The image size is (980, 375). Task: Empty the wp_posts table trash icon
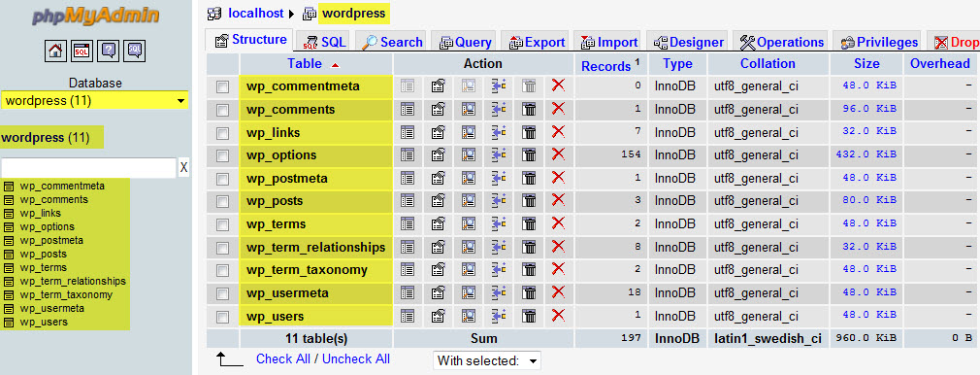point(529,201)
